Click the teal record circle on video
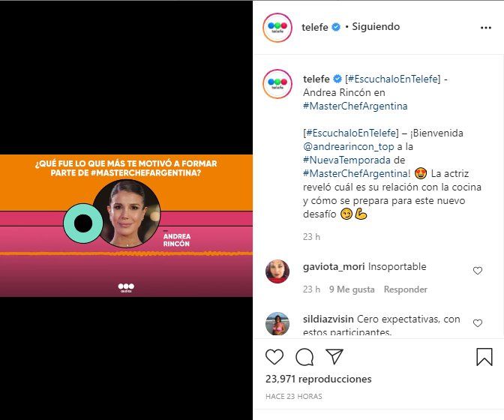This screenshot has width=504, height=420. tap(83, 223)
